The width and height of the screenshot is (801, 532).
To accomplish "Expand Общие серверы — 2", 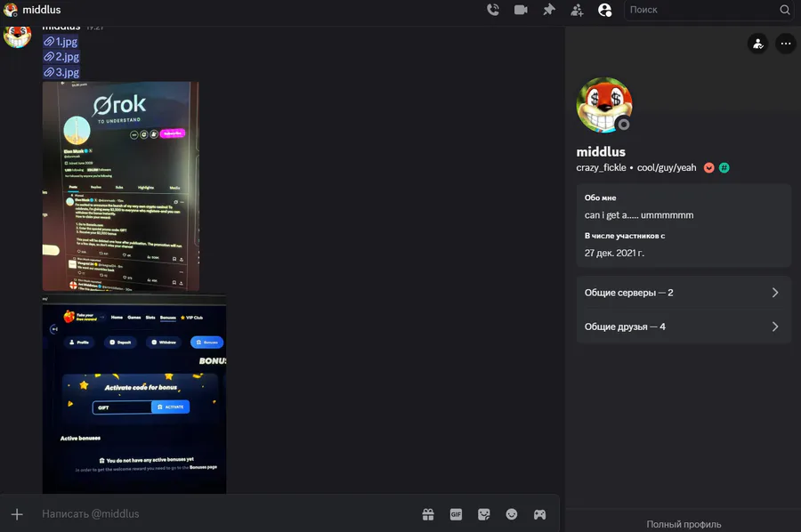I will click(684, 293).
